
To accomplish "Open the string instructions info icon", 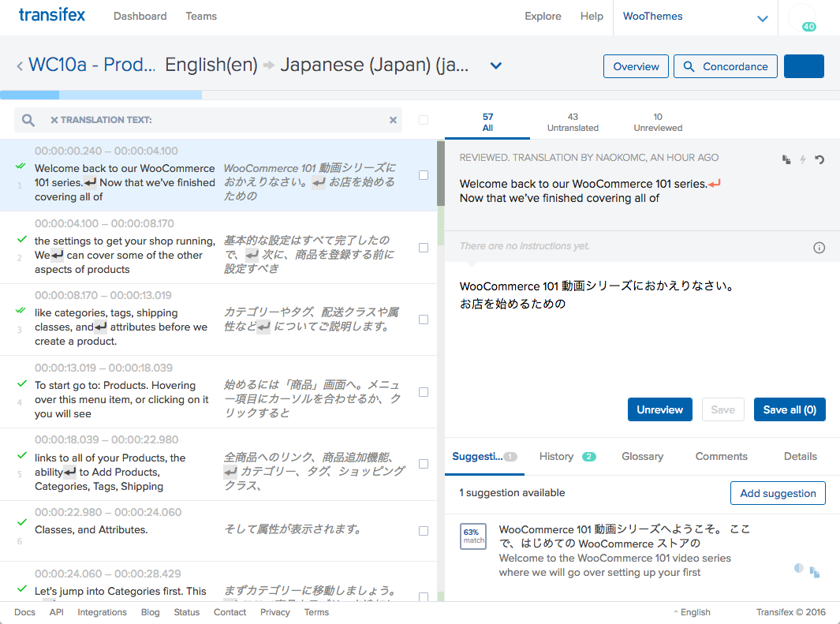I will [x=819, y=248].
